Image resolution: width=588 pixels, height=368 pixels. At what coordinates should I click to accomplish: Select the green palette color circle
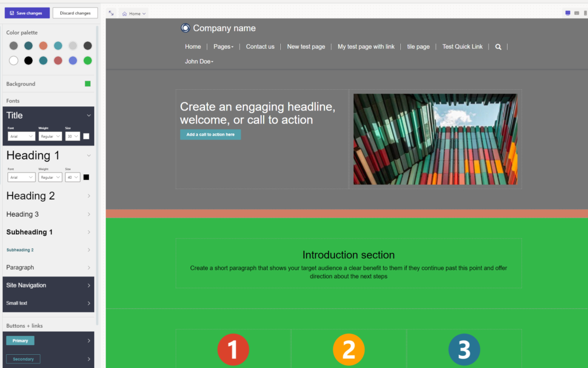88,60
